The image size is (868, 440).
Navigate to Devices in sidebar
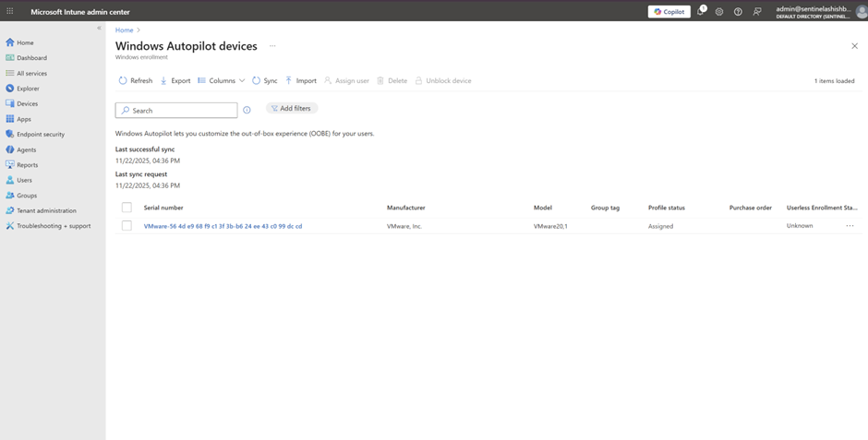tap(27, 104)
